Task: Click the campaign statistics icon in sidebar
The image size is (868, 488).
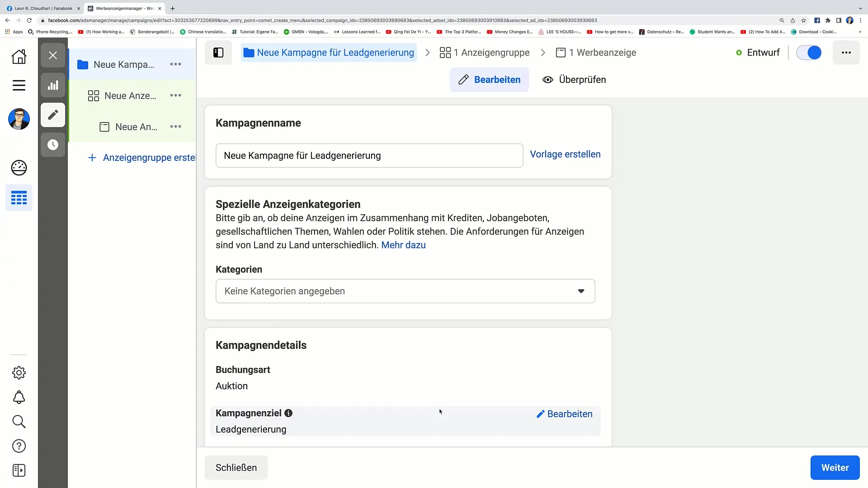Action: 53,85
